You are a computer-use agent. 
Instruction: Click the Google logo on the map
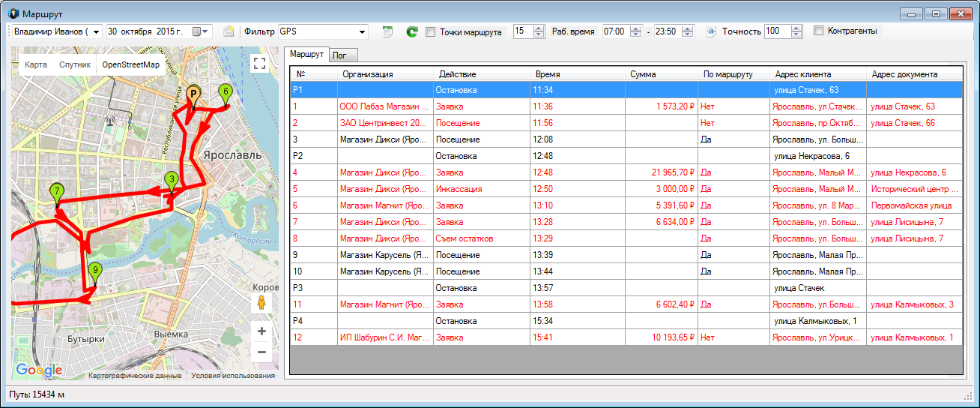pyautogui.click(x=38, y=370)
